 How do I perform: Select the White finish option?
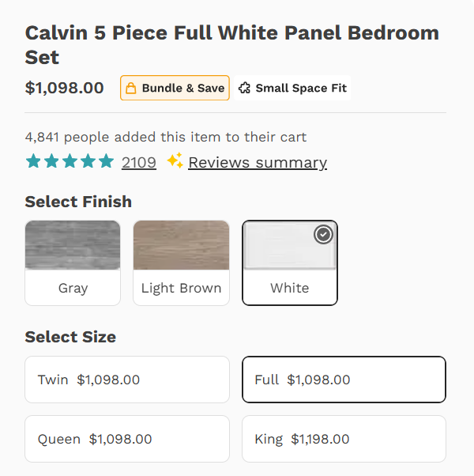[x=289, y=263]
